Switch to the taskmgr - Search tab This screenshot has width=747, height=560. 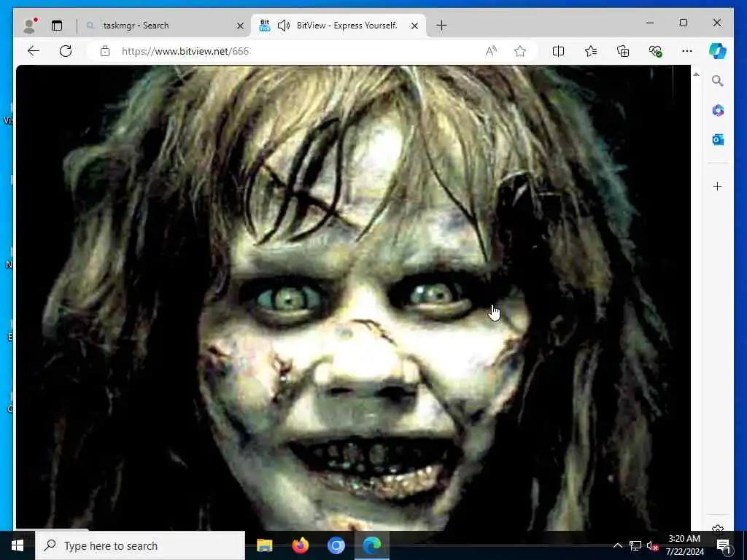(163, 26)
